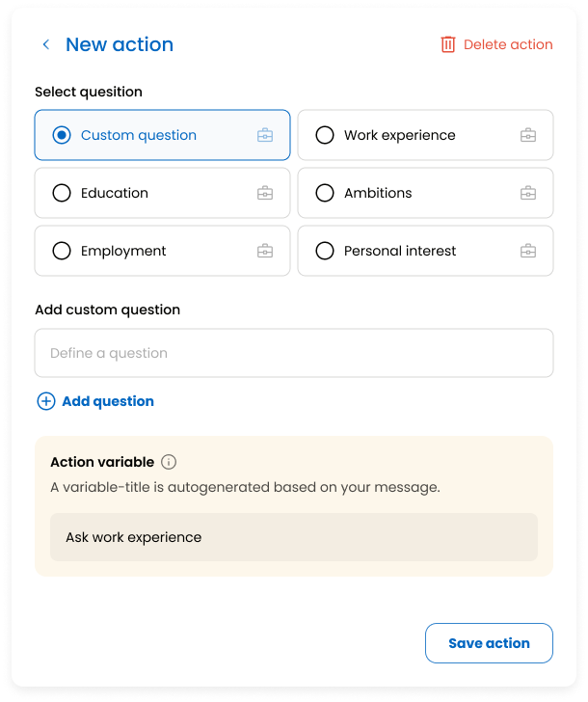
Task: Click briefcase icon in Work experience card
Action: click(x=528, y=135)
